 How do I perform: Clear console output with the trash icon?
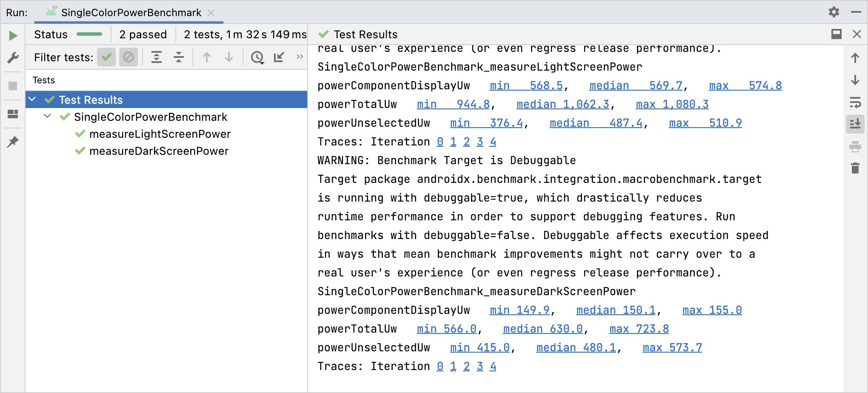pyautogui.click(x=856, y=168)
